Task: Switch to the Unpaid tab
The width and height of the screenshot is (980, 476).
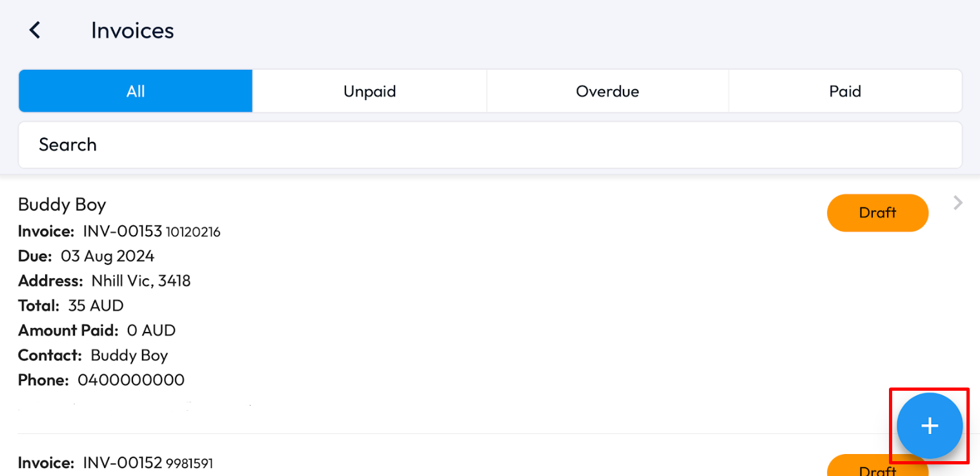Action: coord(369,91)
